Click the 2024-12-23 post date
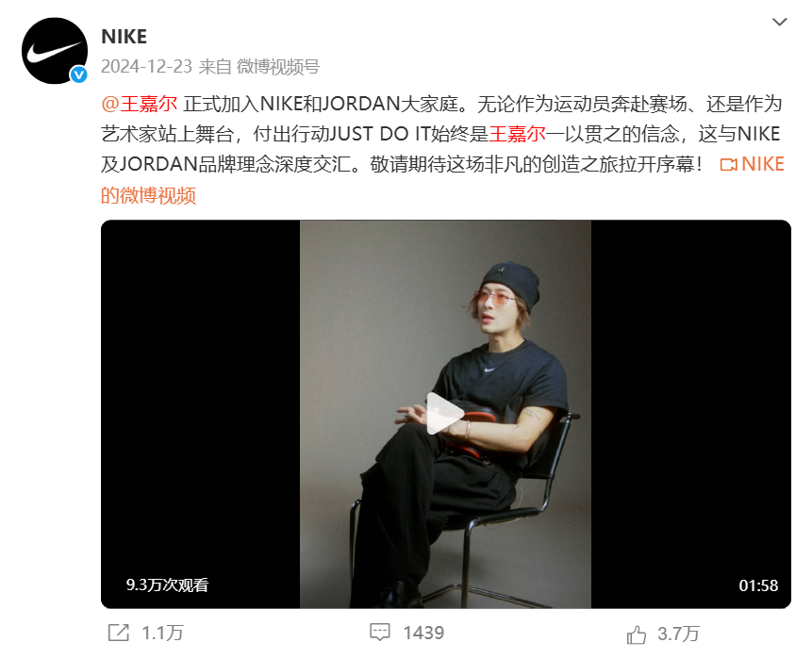The width and height of the screenshot is (812, 659). [146, 67]
